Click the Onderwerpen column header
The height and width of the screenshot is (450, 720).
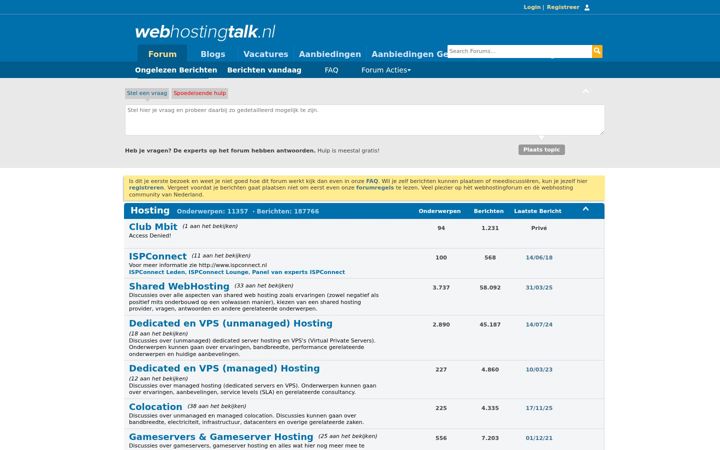[439, 211]
